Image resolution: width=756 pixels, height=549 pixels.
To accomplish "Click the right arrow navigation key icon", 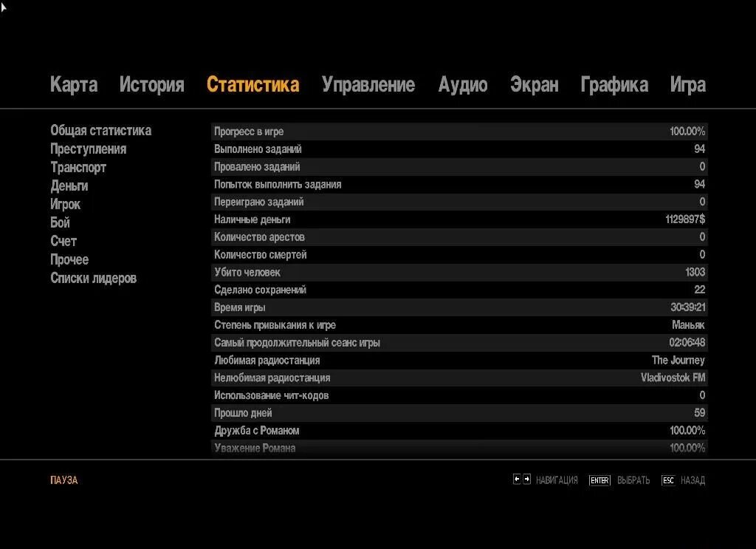I will coord(527,479).
